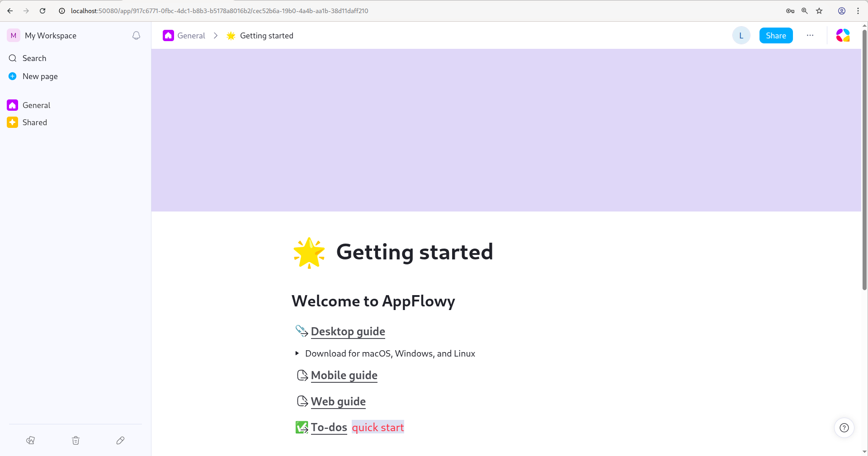The width and height of the screenshot is (868, 456).
Task: Open the To-dos page link
Action: (329, 428)
